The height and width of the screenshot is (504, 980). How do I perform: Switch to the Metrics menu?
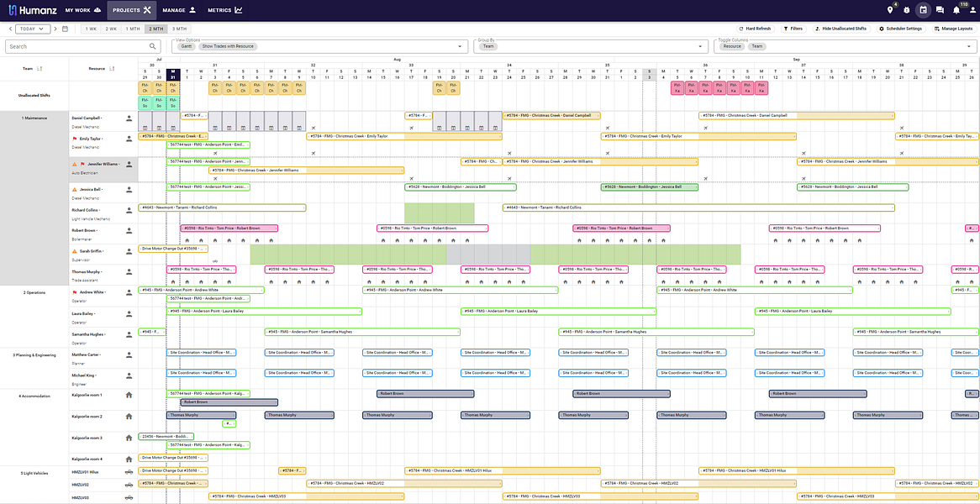point(225,10)
